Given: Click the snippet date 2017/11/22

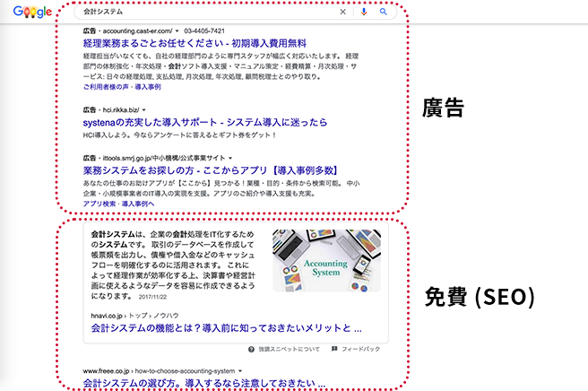Looking at the screenshot, I should click(152, 297).
